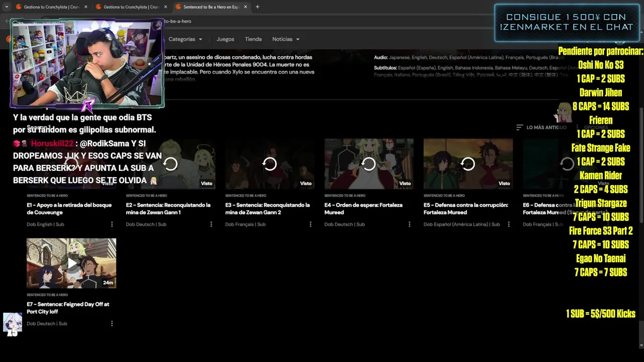Open title E4 - Orden de espera

click(363, 209)
